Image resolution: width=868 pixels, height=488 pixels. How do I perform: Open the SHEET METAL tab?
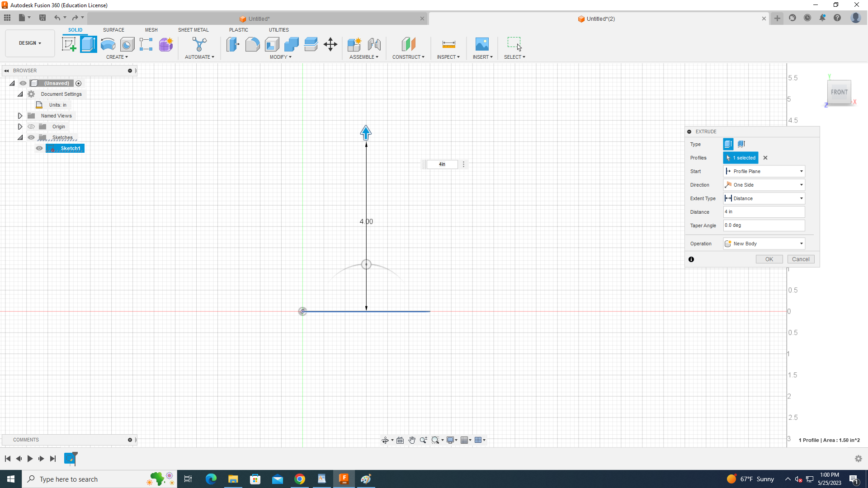193,30
